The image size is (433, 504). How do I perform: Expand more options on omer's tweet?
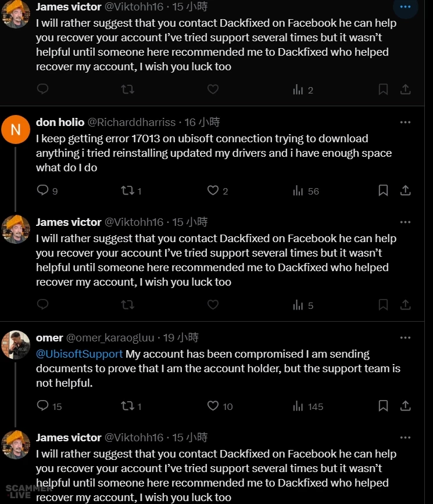(x=405, y=338)
